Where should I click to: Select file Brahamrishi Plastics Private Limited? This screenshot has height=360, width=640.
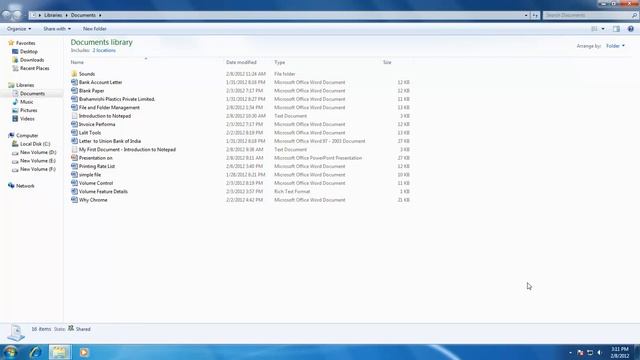click(117, 99)
